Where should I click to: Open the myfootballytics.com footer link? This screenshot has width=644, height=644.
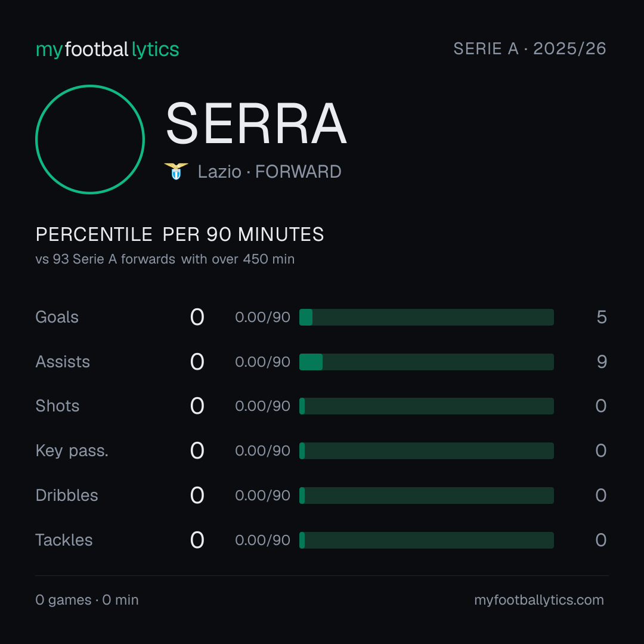(x=539, y=600)
